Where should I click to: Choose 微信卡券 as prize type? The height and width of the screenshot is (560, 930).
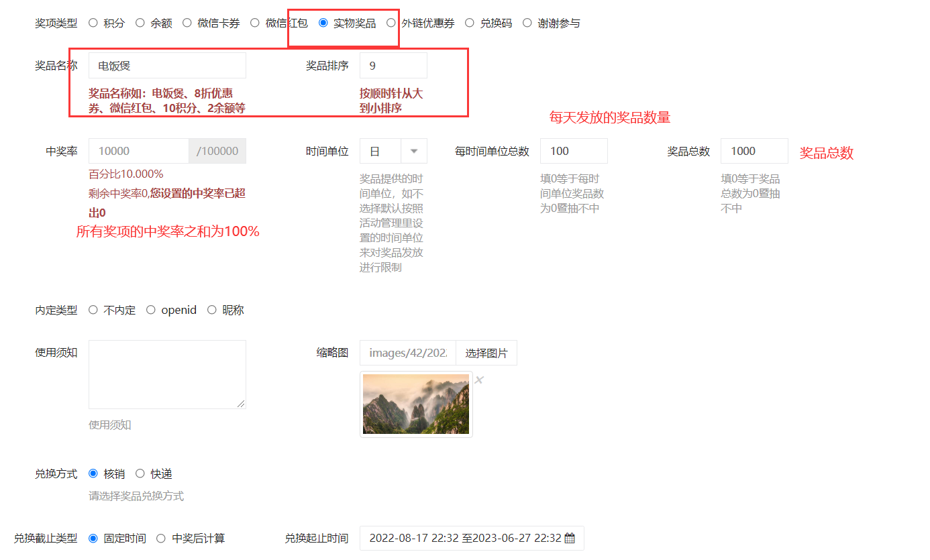pyautogui.click(x=187, y=23)
